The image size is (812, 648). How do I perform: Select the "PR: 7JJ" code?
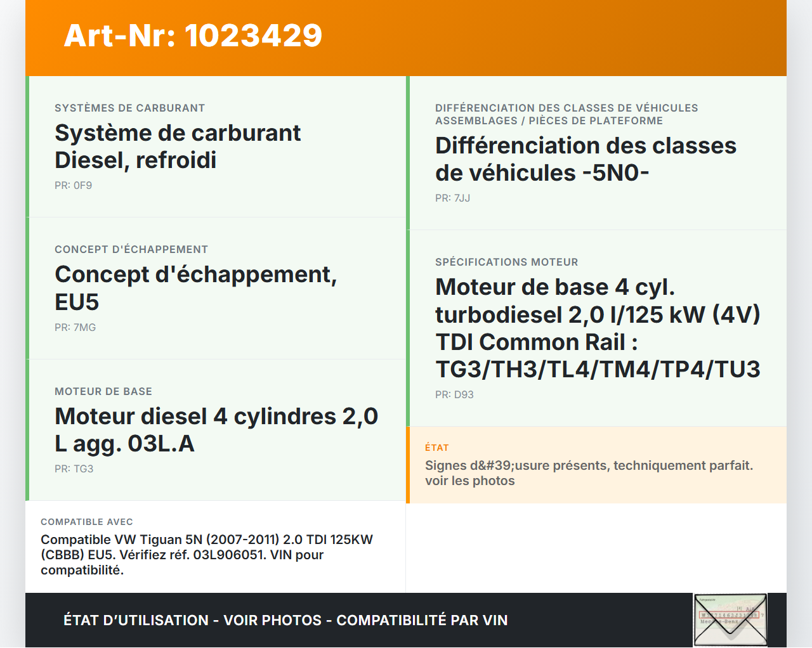coord(453,198)
